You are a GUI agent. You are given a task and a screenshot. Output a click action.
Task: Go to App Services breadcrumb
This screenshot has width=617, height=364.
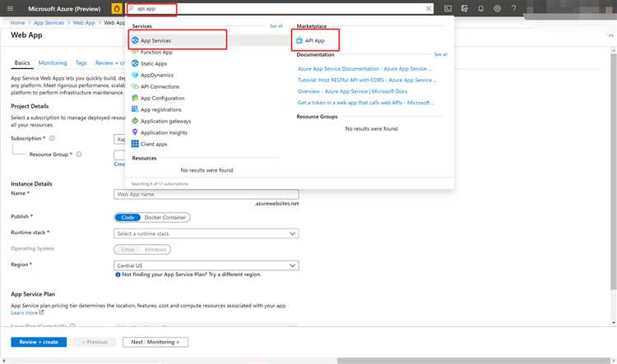(x=49, y=23)
